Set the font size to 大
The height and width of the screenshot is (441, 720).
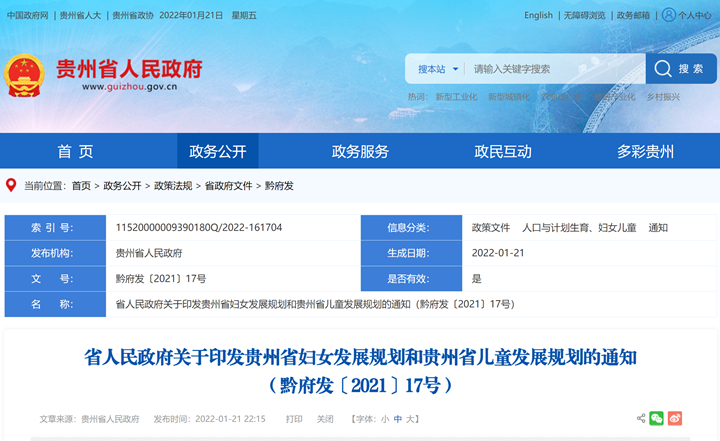pos(410,419)
